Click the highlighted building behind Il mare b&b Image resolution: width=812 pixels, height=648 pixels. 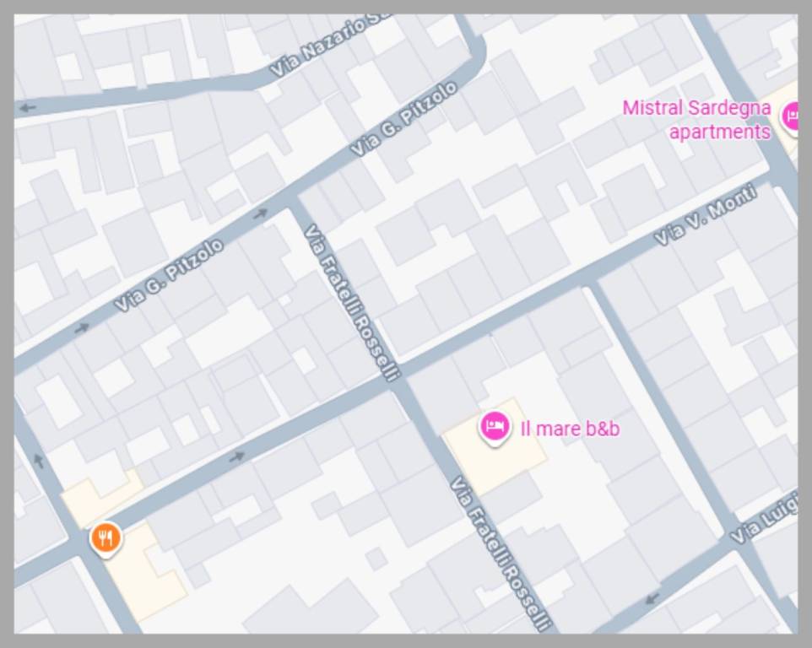[495, 448]
